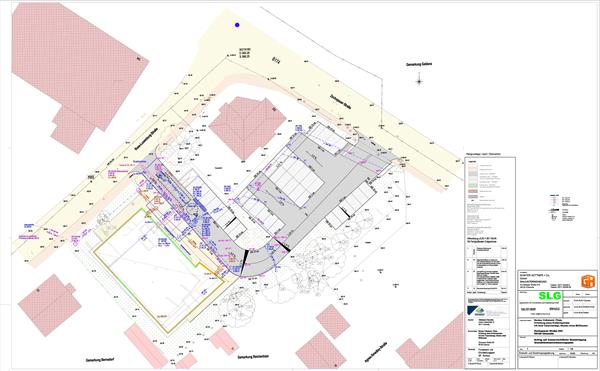Select the grey pavement swatch in the legend
Screen dimensions: 600x371
pos(473,197)
